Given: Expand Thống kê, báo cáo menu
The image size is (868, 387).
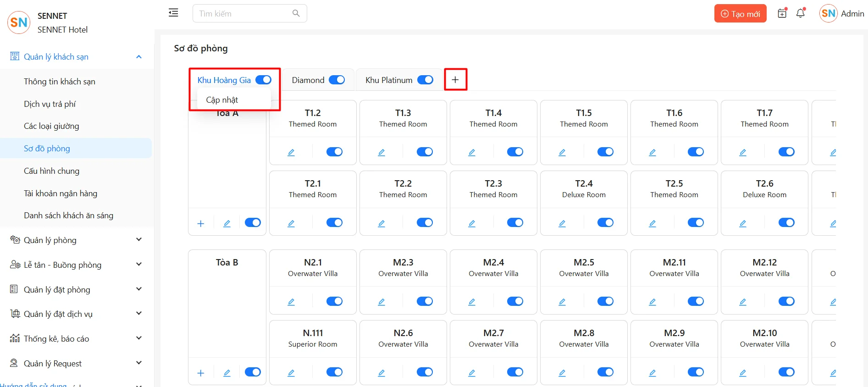Looking at the screenshot, I should point(139,338).
